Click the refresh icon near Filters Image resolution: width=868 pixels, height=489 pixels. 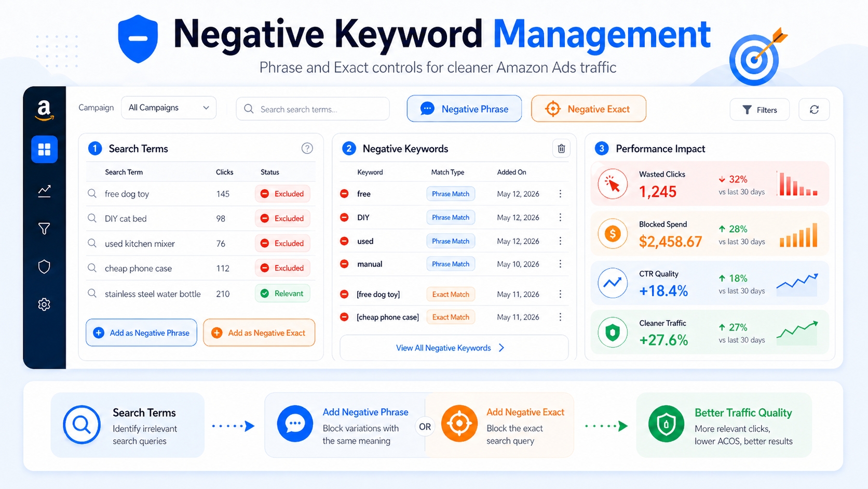pos(814,109)
